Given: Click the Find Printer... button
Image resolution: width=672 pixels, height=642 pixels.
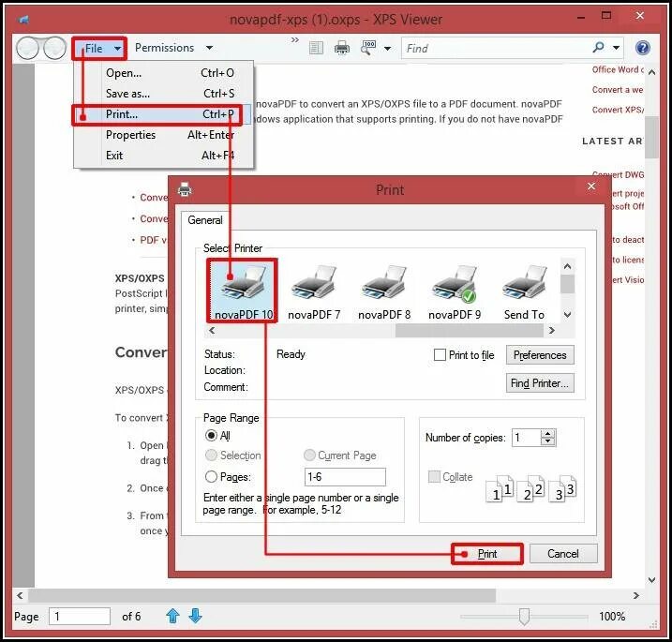Looking at the screenshot, I should coord(540,383).
